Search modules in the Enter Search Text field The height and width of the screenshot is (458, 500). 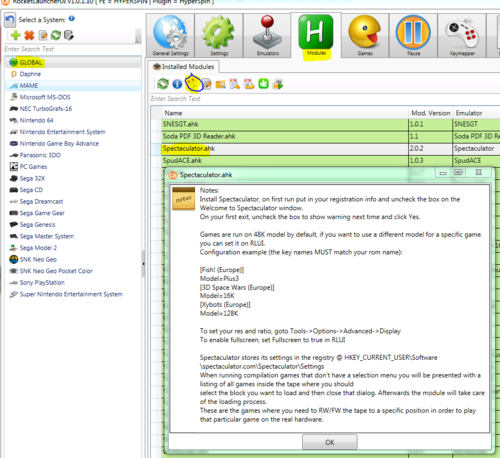pyautogui.click(x=325, y=99)
